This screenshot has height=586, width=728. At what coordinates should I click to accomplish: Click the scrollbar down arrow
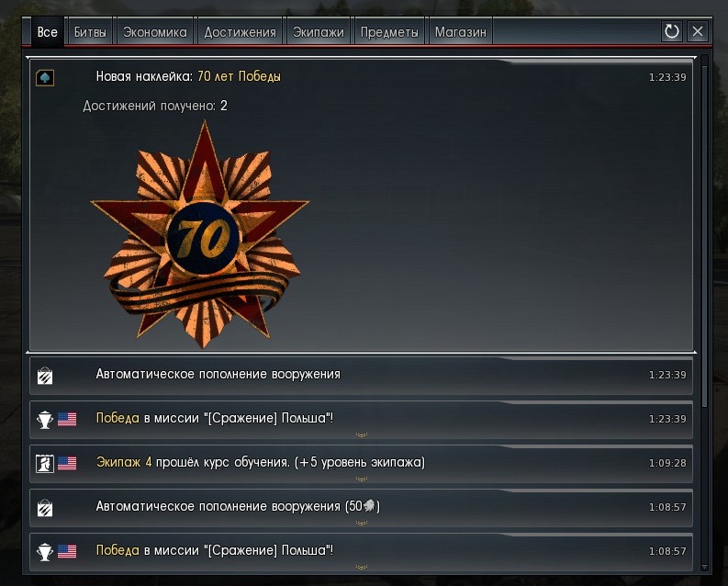point(704,568)
